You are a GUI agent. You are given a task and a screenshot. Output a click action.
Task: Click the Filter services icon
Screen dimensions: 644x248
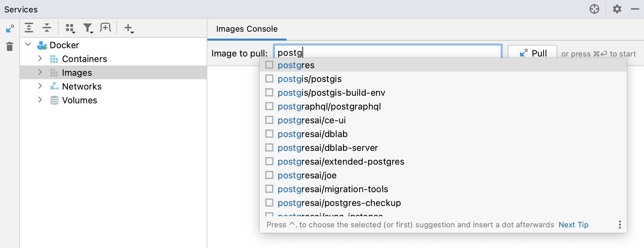[x=88, y=28]
